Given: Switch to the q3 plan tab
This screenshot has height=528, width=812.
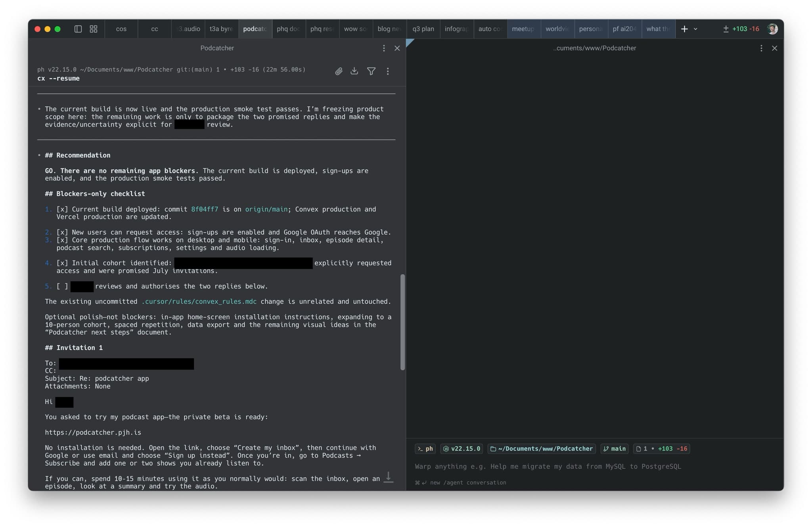Looking at the screenshot, I should [x=423, y=29].
